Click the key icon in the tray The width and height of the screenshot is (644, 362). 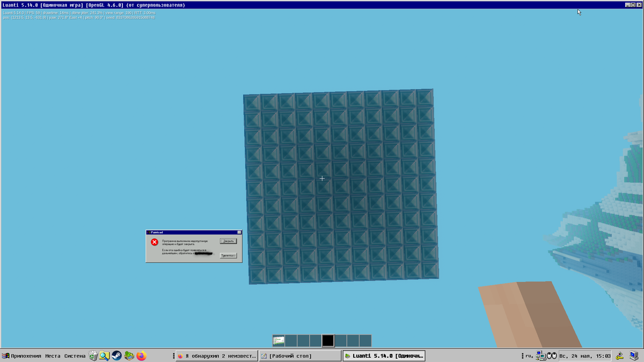click(619, 356)
